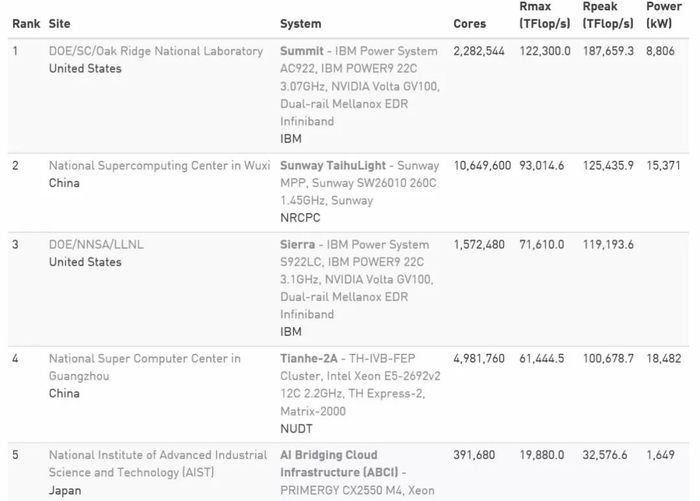Open the Sierra system link

(299, 244)
